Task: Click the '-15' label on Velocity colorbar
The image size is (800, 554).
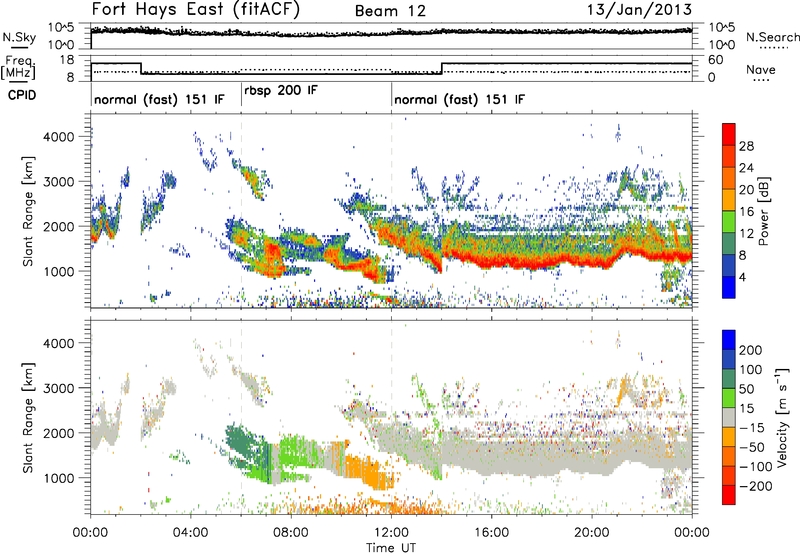Action: pos(752,428)
